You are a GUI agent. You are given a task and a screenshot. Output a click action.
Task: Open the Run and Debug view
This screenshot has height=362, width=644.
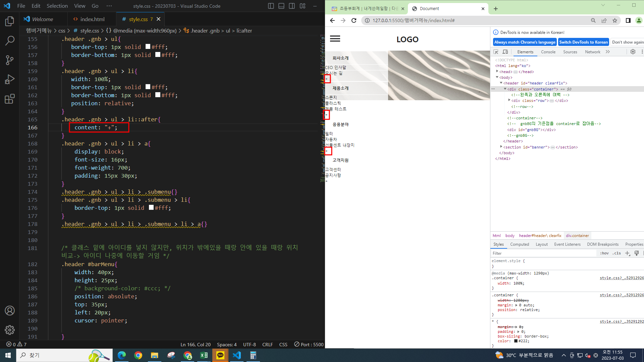[x=10, y=79]
